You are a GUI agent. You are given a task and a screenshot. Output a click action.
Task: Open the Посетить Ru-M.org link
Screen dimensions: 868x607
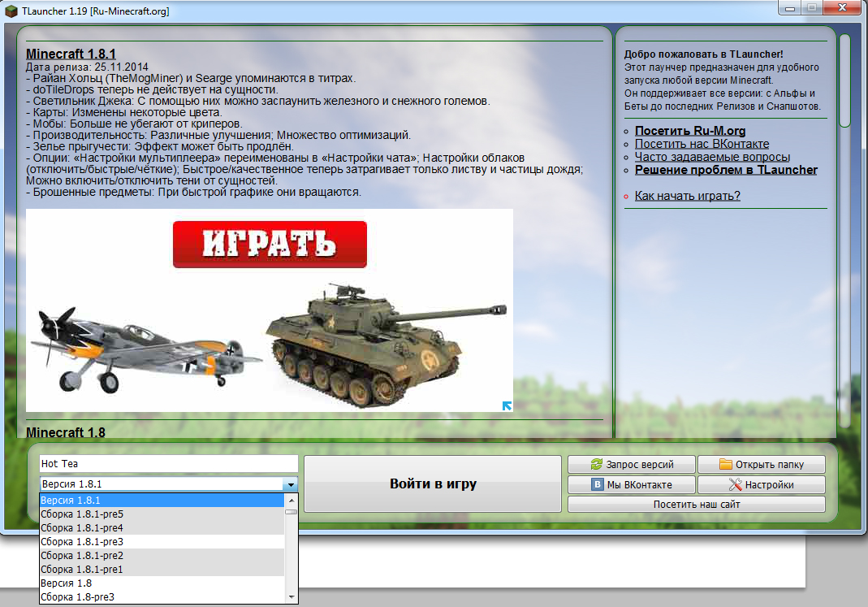[689, 131]
